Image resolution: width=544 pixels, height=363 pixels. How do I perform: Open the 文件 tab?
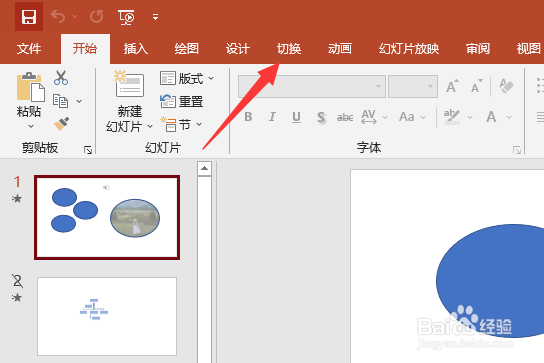(29, 49)
